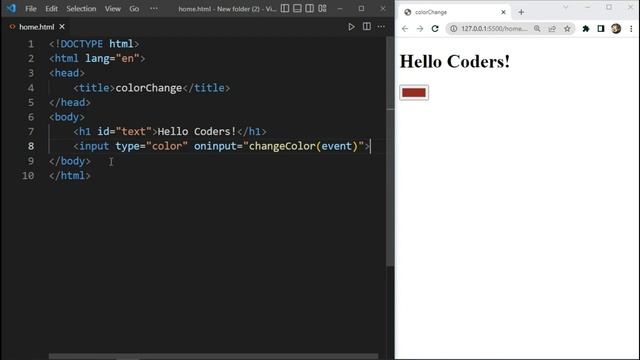The height and width of the screenshot is (360, 640).
Task: Click the editor vertical scrollbar
Action: [390, 151]
